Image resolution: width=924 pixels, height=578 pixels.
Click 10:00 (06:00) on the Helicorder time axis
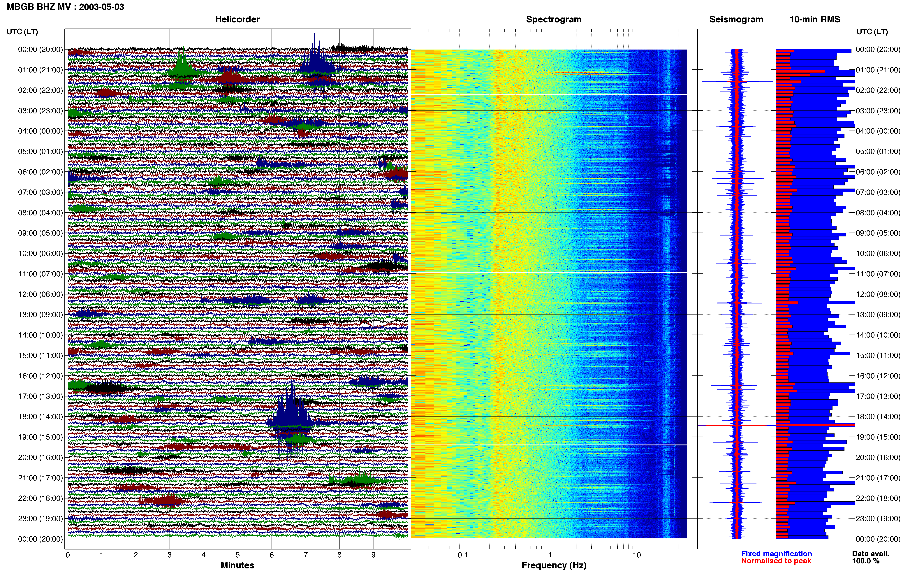click(x=41, y=253)
